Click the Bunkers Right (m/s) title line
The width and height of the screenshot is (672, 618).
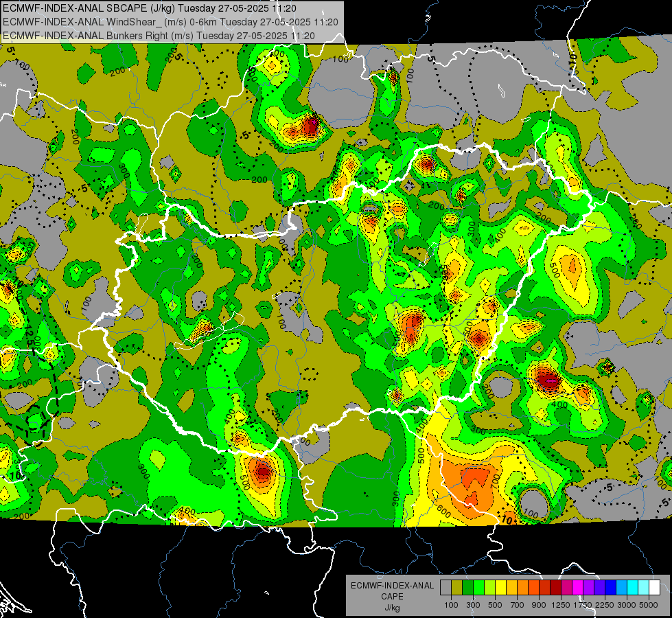[159, 36]
